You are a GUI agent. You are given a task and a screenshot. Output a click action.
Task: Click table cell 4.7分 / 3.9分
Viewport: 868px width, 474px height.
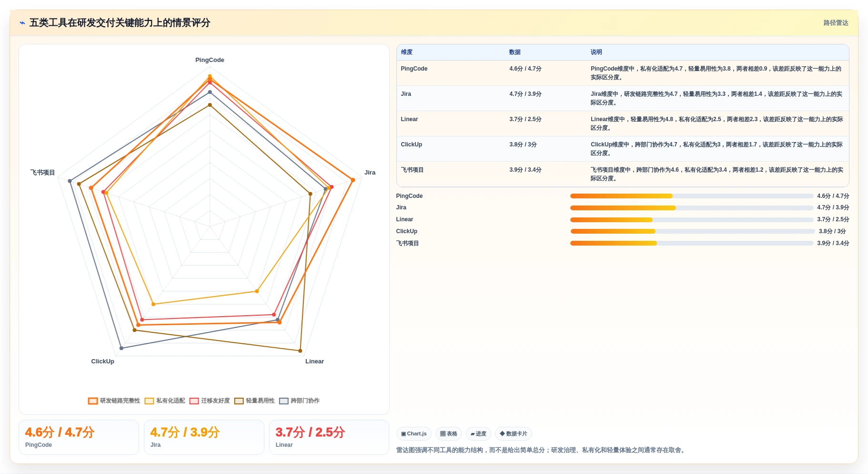tap(525, 94)
